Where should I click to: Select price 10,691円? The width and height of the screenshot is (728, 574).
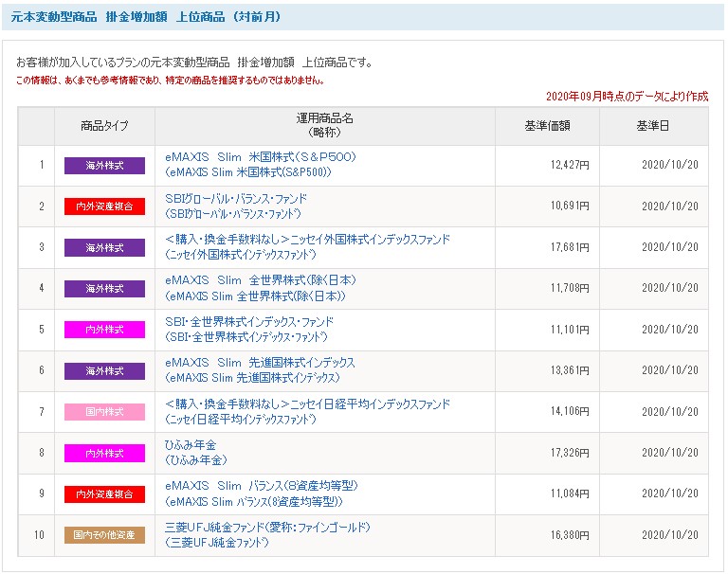(570, 206)
